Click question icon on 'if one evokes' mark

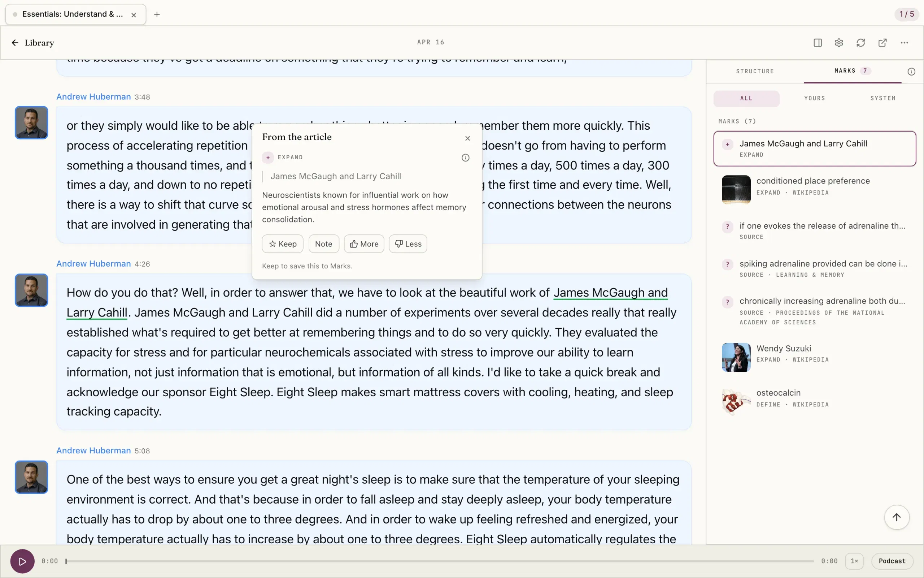(727, 226)
